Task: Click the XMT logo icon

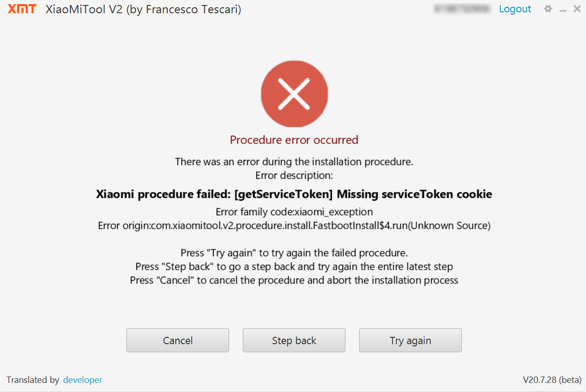Action: coord(22,9)
